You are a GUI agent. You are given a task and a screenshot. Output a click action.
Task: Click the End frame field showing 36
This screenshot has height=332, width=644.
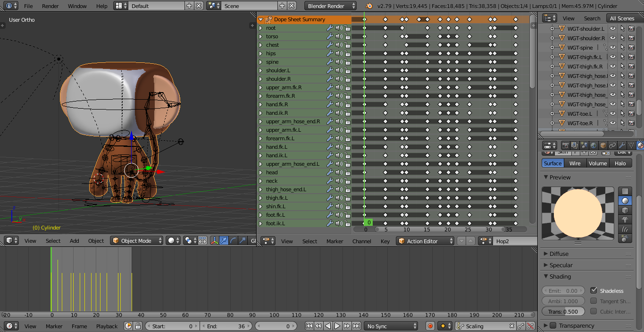tap(226, 326)
